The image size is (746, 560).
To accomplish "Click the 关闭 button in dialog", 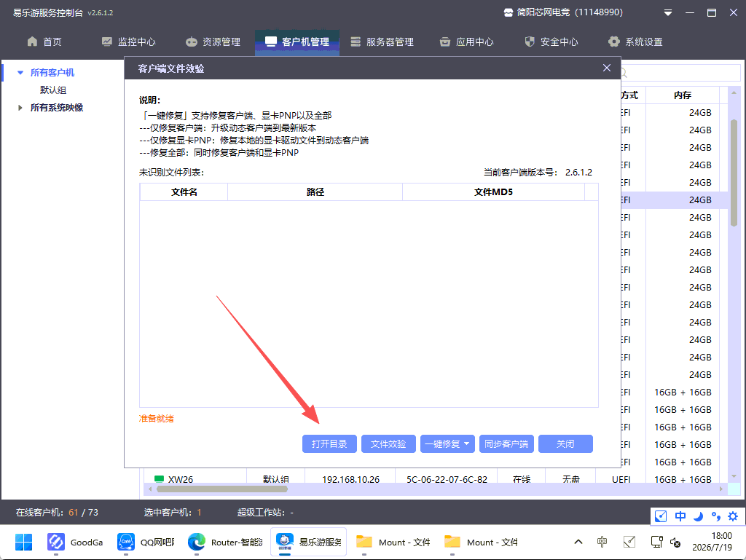I will [x=565, y=444].
